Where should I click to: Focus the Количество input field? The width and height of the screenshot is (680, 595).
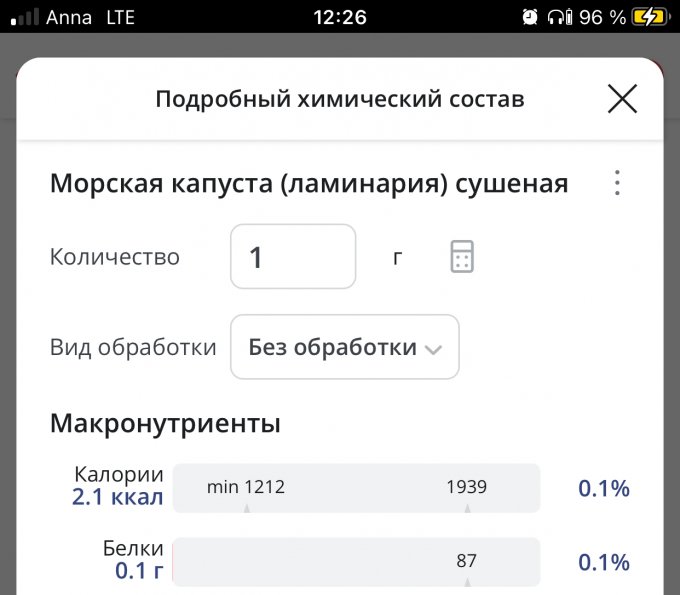pos(293,257)
